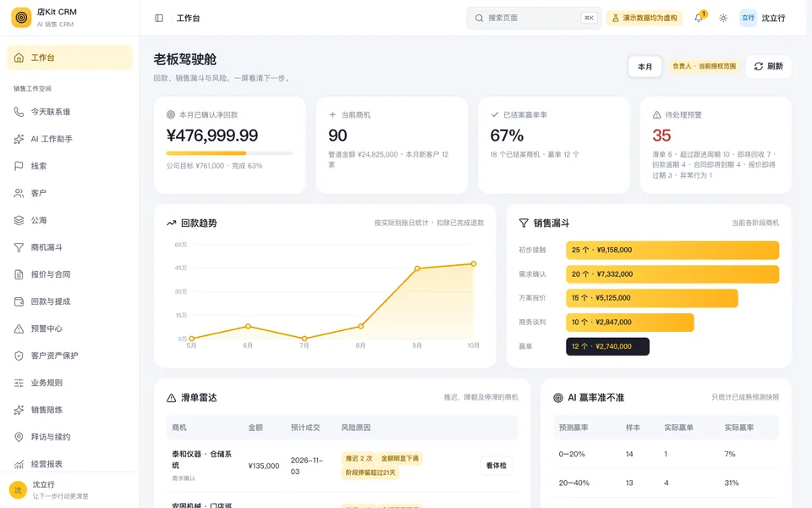This screenshot has height=508, width=812.
Task: Click the 实际赢率 column header
Action: 739,428
